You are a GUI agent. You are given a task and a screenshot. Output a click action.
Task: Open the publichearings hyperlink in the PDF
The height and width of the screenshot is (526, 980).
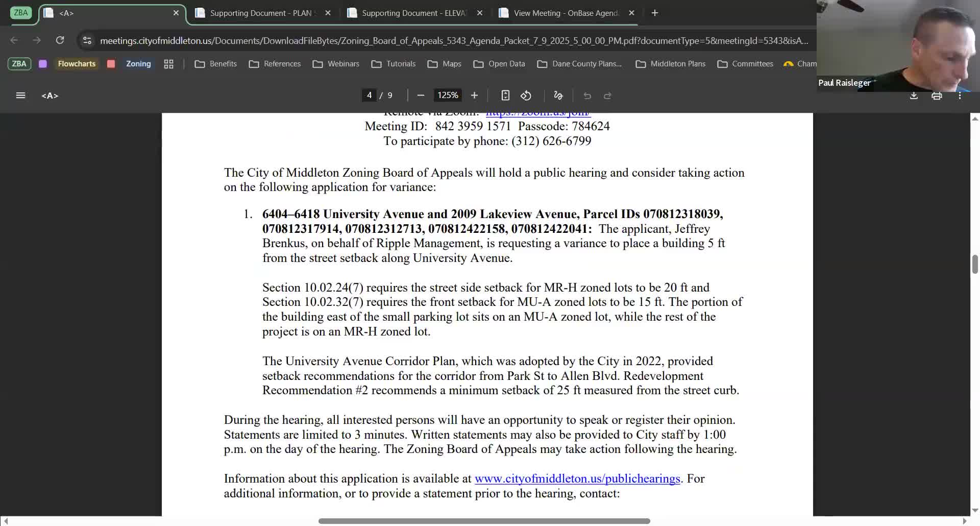pyautogui.click(x=577, y=479)
